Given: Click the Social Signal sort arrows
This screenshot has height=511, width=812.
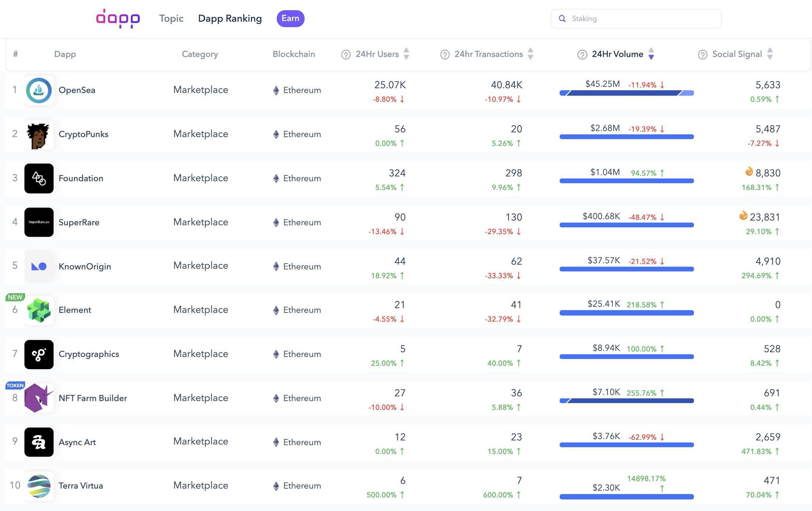Looking at the screenshot, I should click(x=770, y=54).
